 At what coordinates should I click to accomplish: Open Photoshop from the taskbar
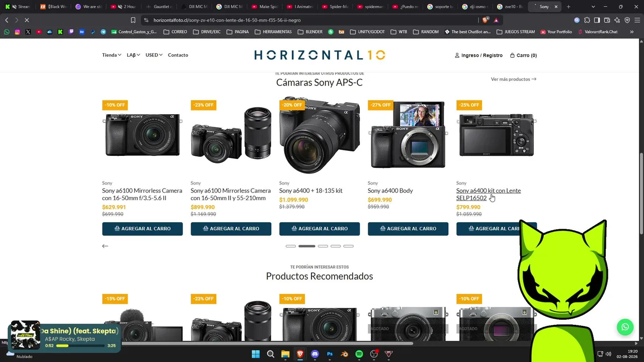click(330, 354)
